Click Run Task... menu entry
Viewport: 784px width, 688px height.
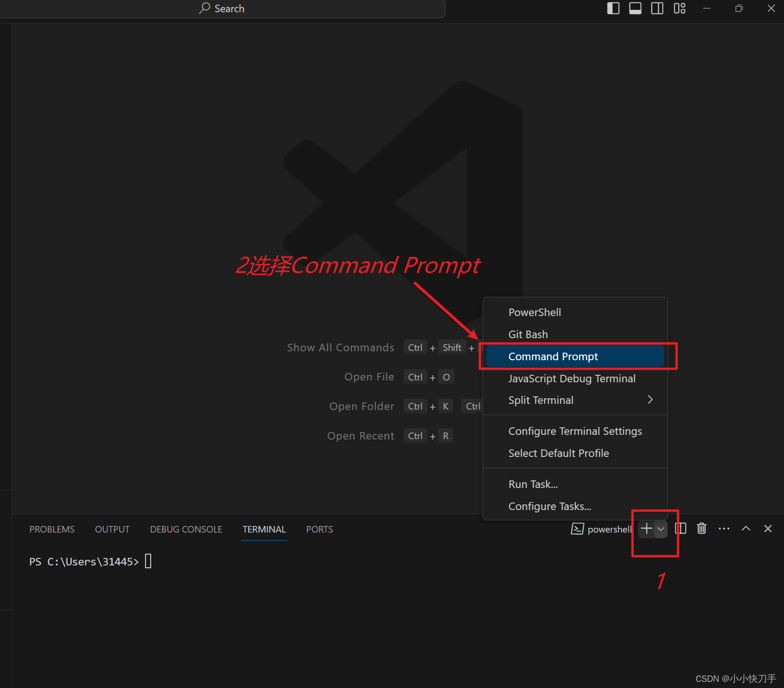coord(575,484)
